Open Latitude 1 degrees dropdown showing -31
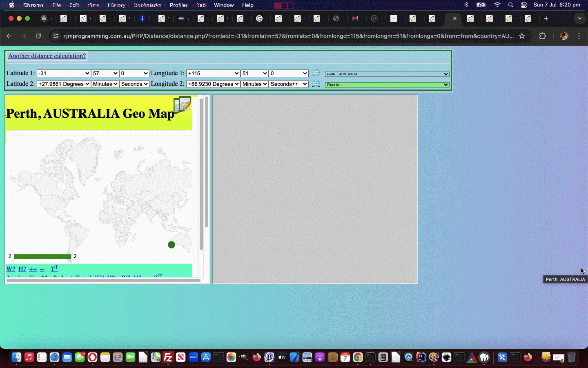The image size is (588, 368). [64, 73]
